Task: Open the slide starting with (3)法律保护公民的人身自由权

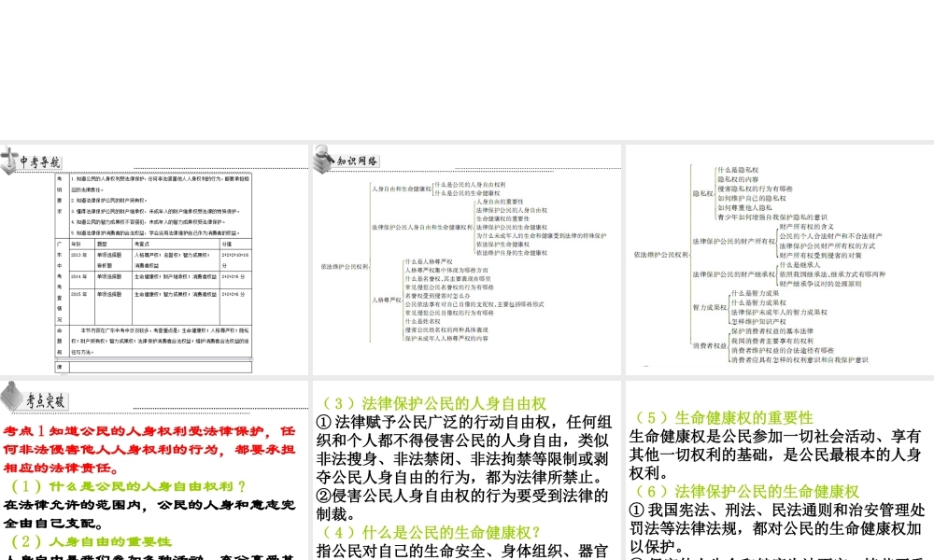Action: pos(467,470)
